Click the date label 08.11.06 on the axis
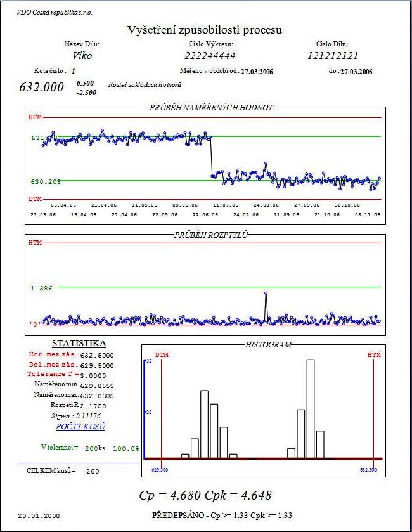 click(368, 215)
